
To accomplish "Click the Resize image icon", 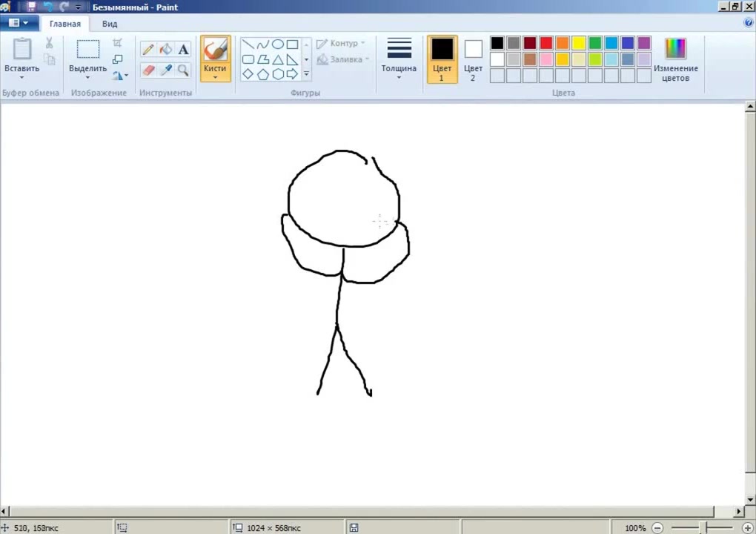I will pos(118,59).
